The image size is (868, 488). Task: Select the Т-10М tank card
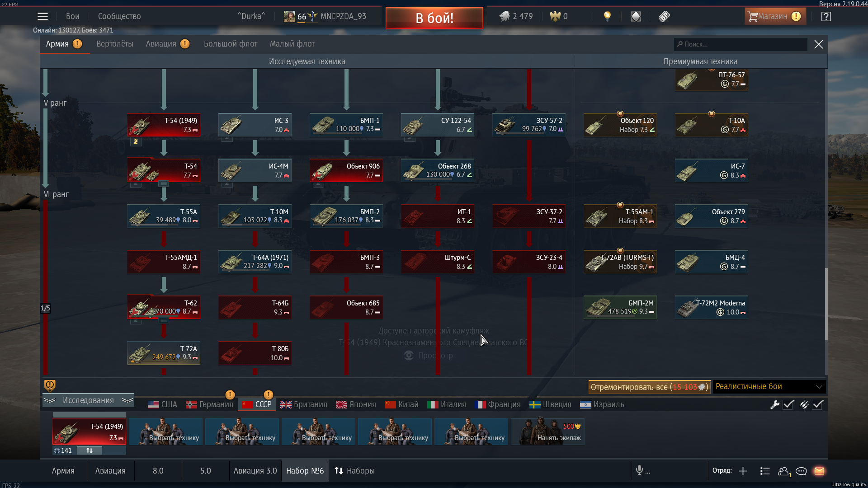[255, 216]
